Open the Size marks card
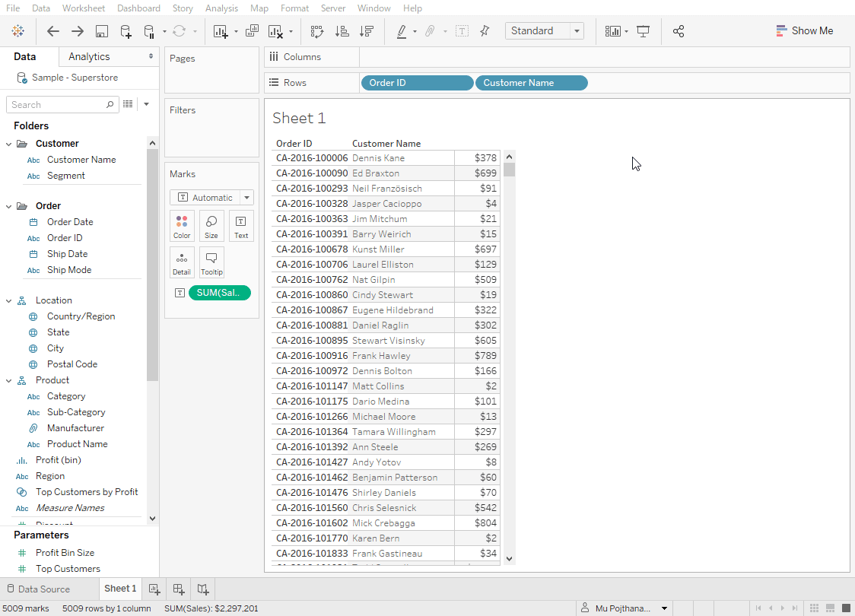Image resolution: width=855 pixels, height=616 pixels. click(x=211, y=226)
